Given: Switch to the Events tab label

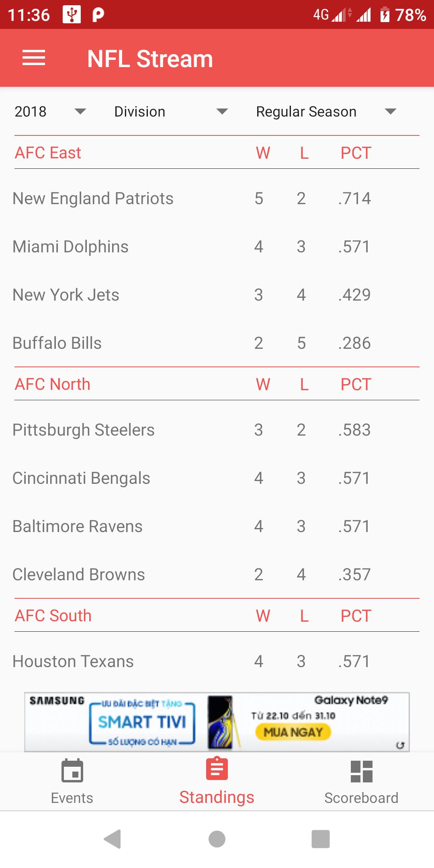Looking at the screenshot, I should click(x=72, y=798).
